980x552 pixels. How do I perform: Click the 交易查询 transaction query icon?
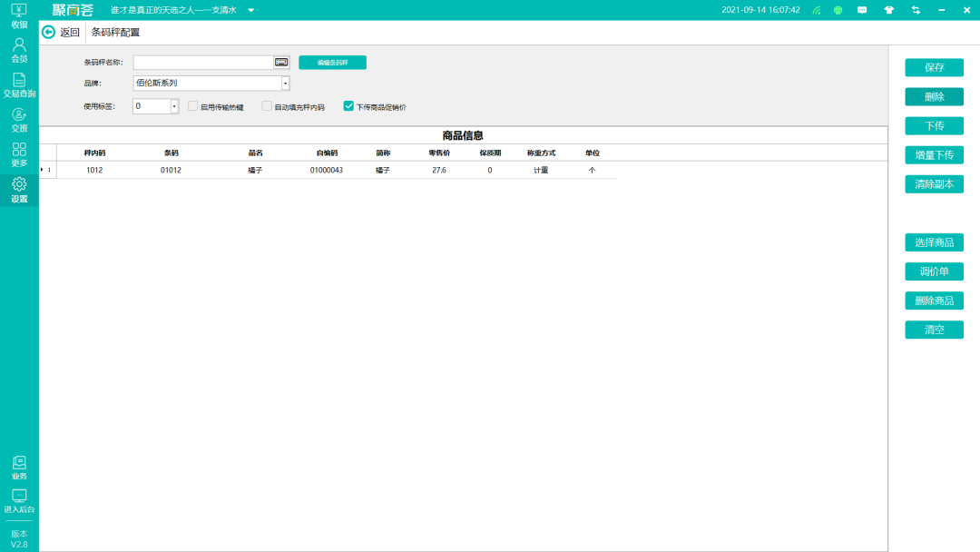(x=18, y=84)
